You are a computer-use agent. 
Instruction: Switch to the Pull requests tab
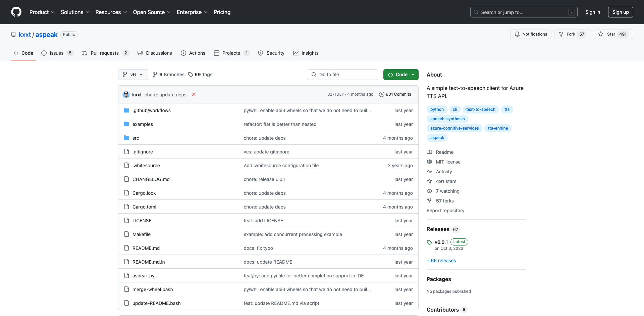105,53
